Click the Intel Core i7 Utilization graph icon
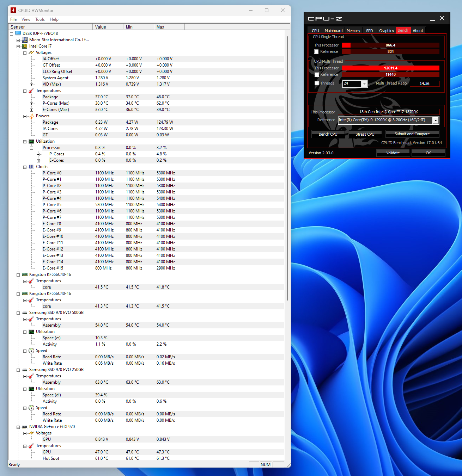462x476 pixels. pos(31,141)
